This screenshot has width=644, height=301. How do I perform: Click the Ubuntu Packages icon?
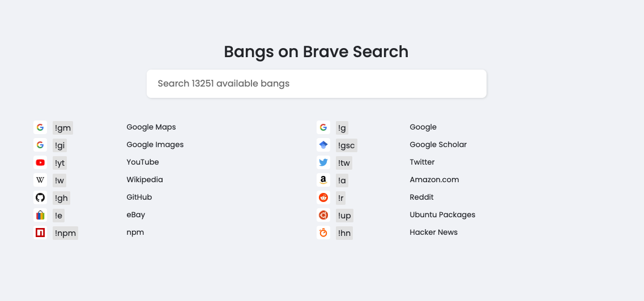point(323,215)
